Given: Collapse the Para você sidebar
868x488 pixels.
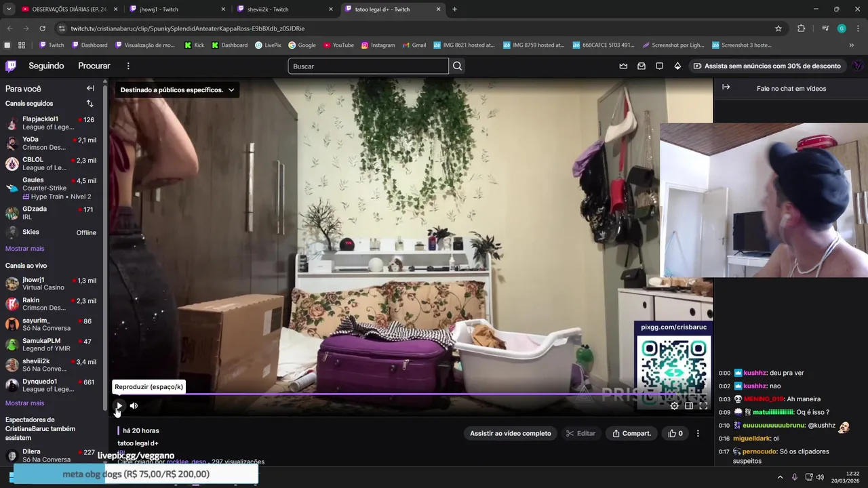Looking at the screenshot, I should 90,88.
